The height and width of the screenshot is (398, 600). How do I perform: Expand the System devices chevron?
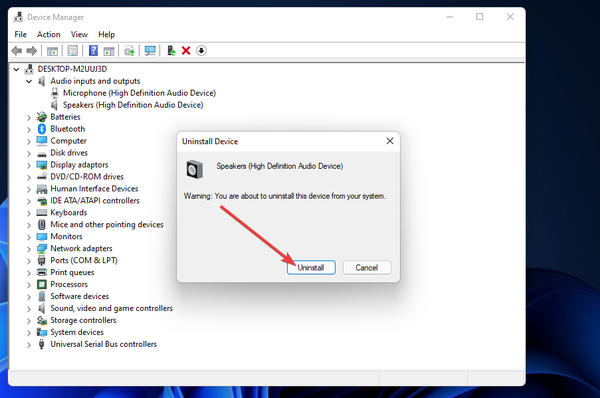click(x=29, y=333)
